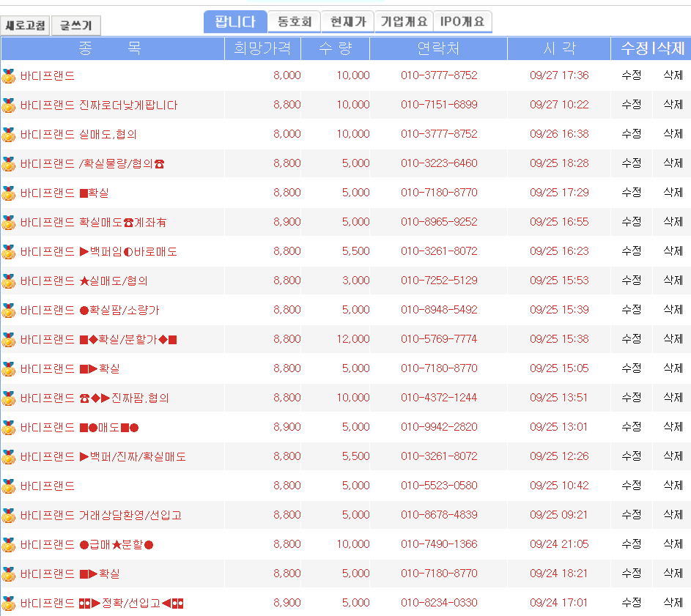
Task: Click the 시 각 column header
Action: (559, 48)
